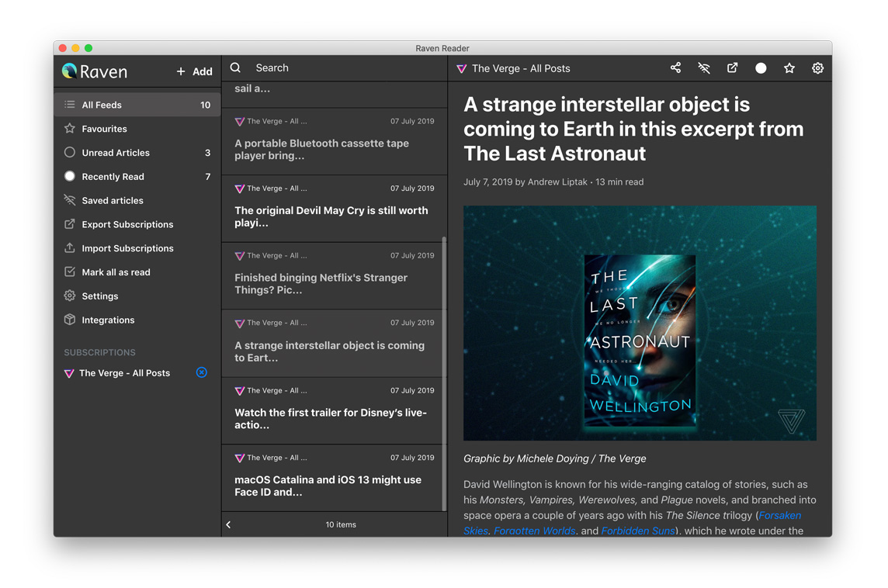
Task: Open Favourites in the sidebar
Action: pos(137,129)
